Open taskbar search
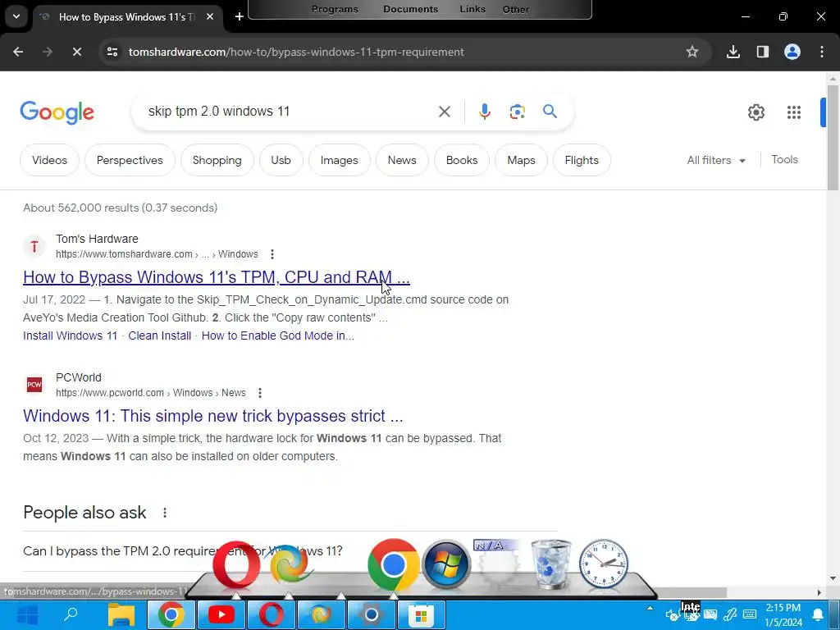The width and height of the screenshot is (840, 630). point(71,615)
